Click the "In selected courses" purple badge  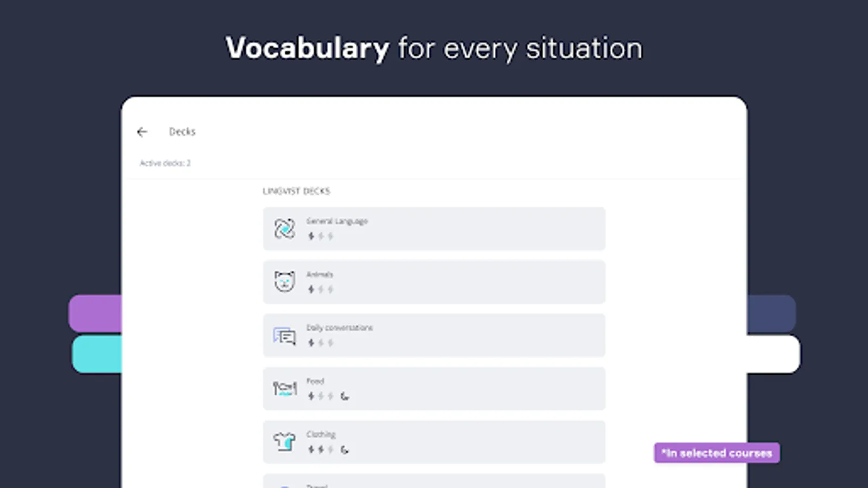(x=717, y=453)
